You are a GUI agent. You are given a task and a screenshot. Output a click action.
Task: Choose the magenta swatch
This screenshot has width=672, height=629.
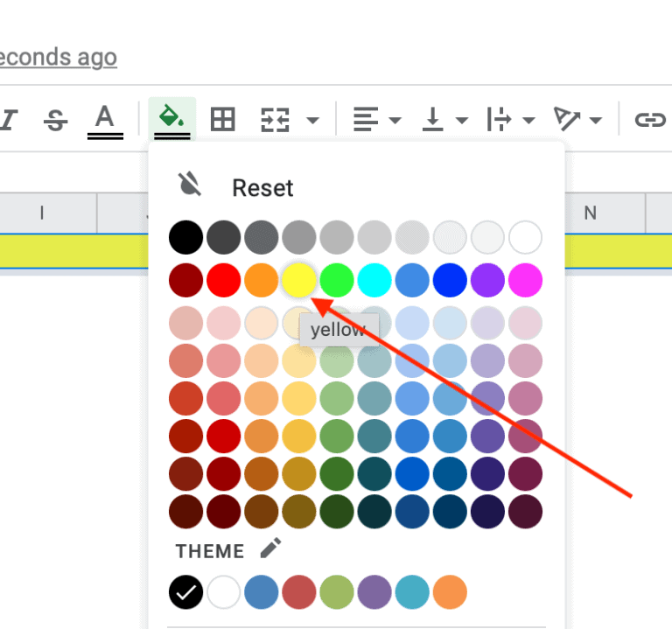(x=525, y=280)
